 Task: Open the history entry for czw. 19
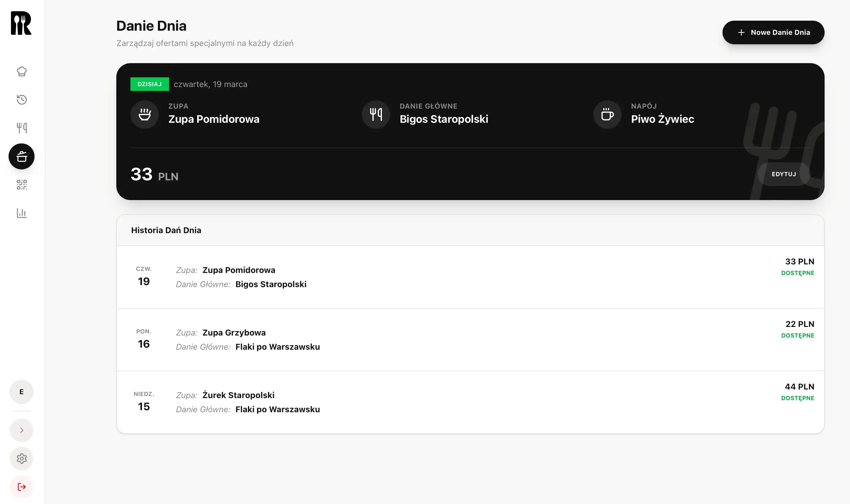click(x=470, y=277)
